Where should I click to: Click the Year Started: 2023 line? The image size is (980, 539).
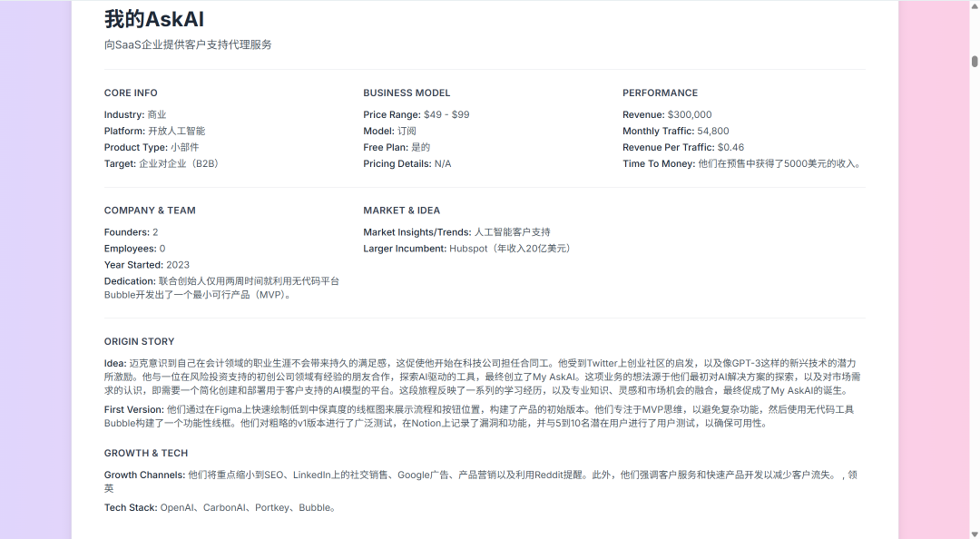[147, 264]
